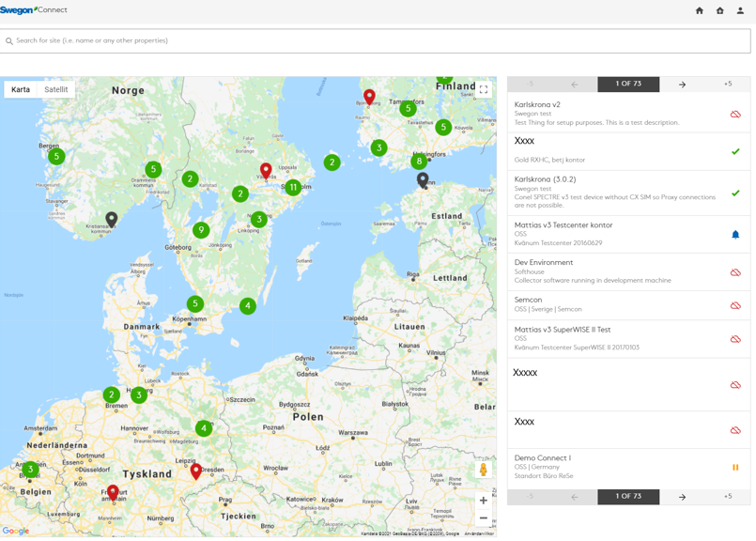Click the 1 OF 73 indicator below list
Screen dimensions: 756x541
(x=628, y=497)
